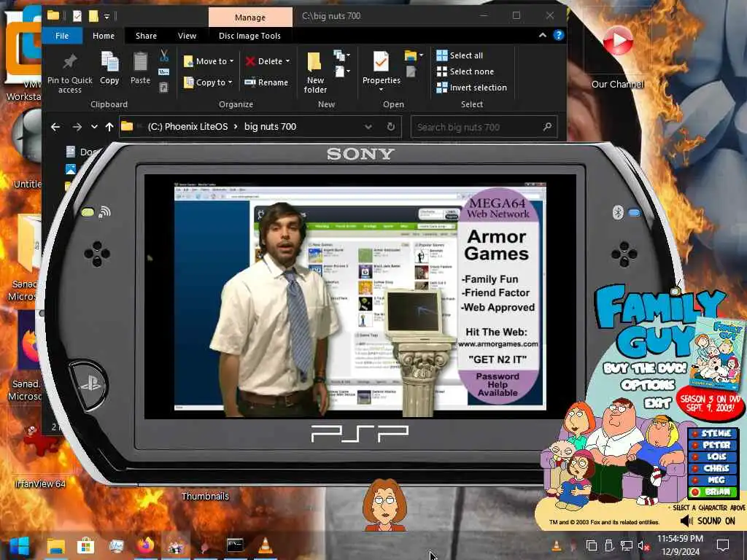Open Firefox from the taskbar
Image resolution: width=747 pixels, height=560 pixels.
point(145,545)
